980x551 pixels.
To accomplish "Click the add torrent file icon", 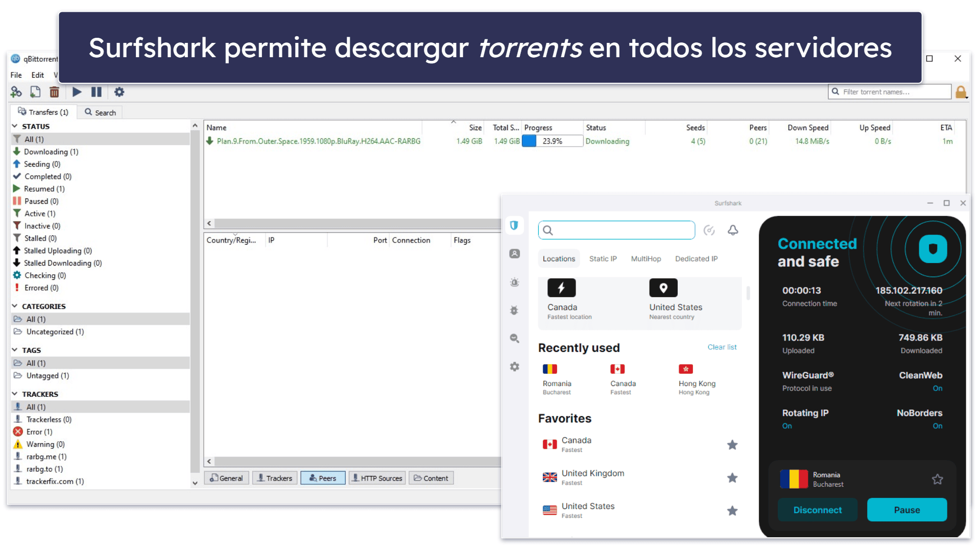I will pyautogui.click(x=35, y=92).
